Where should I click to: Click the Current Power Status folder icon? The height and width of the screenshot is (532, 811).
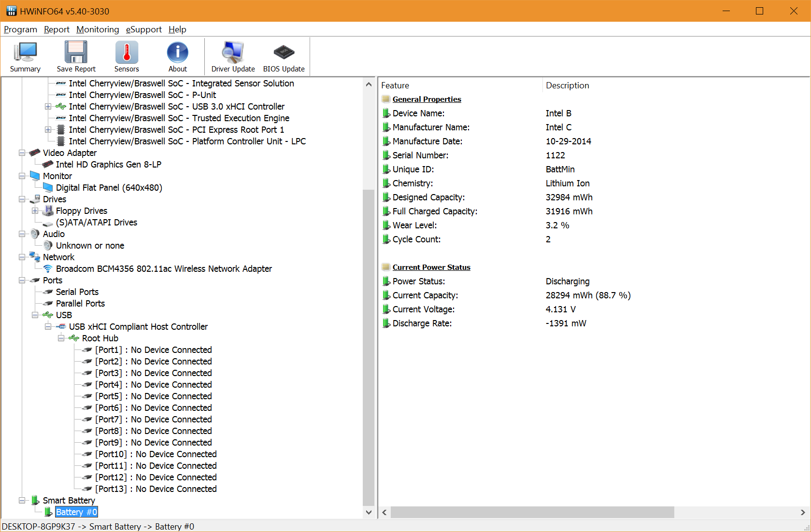[386, 267]
